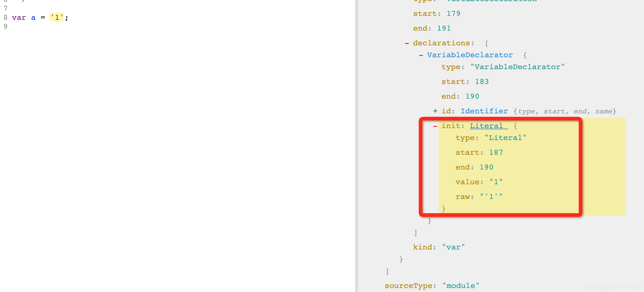Viewport: 644px width, 292px height.
Task: Select the start value 187
Action: pos(496,153)
